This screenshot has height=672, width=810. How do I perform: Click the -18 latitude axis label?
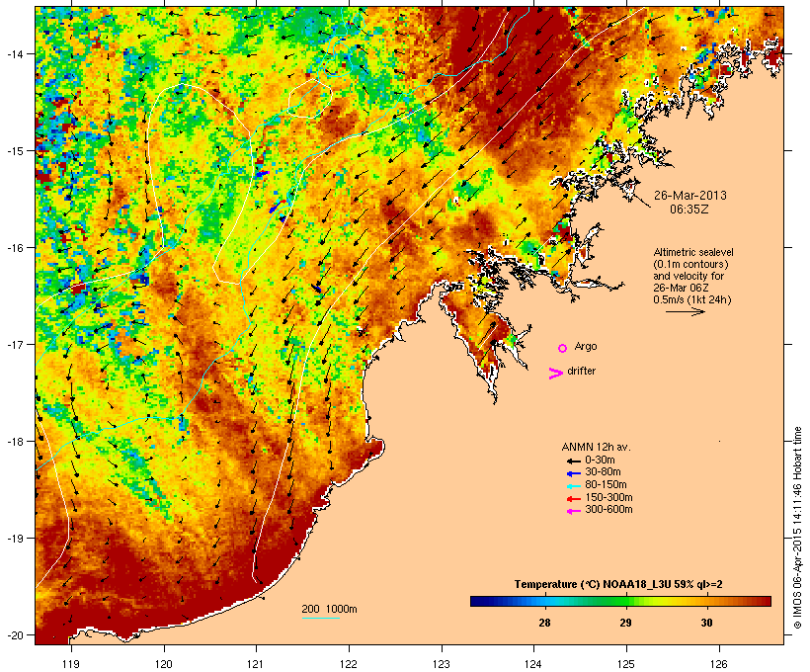pos(15,442)
